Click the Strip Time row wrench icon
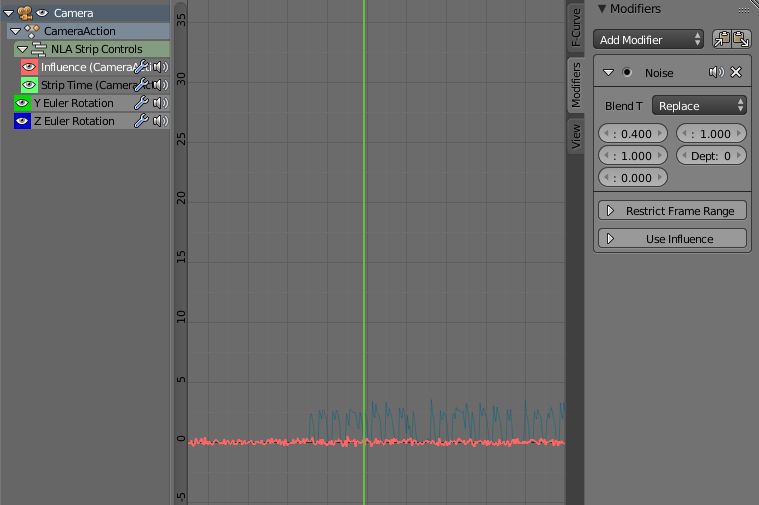The image size is (759, 505). click(141, 85)
